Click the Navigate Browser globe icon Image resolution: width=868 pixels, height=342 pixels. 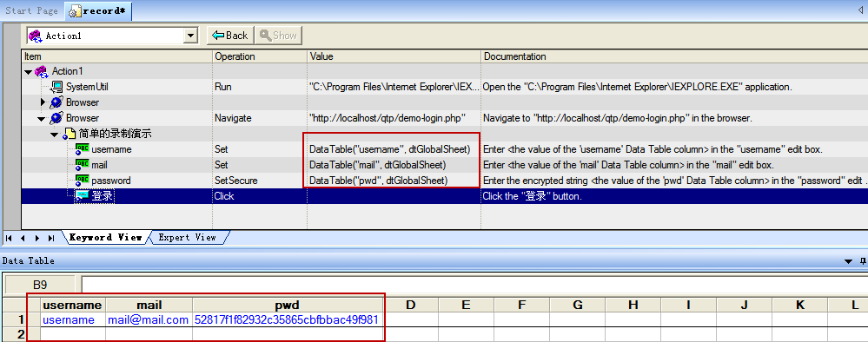(x=56, y=118)
